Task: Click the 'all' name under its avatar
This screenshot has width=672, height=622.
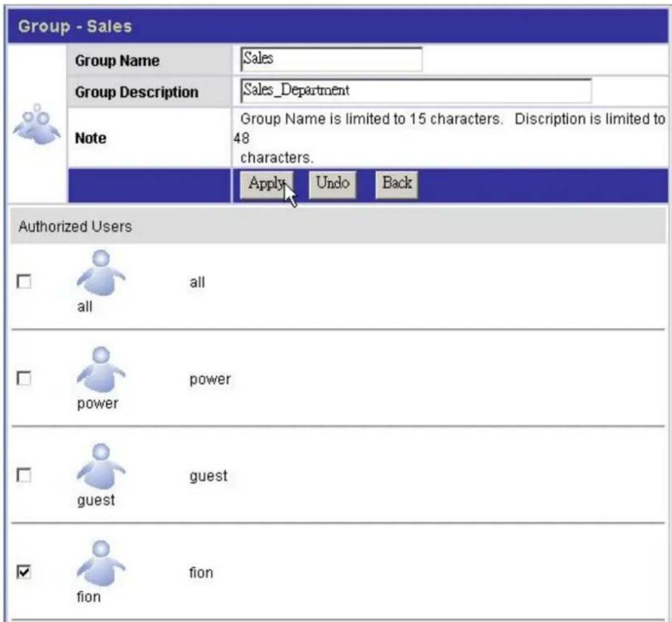Action: click(x=85, y=306)
